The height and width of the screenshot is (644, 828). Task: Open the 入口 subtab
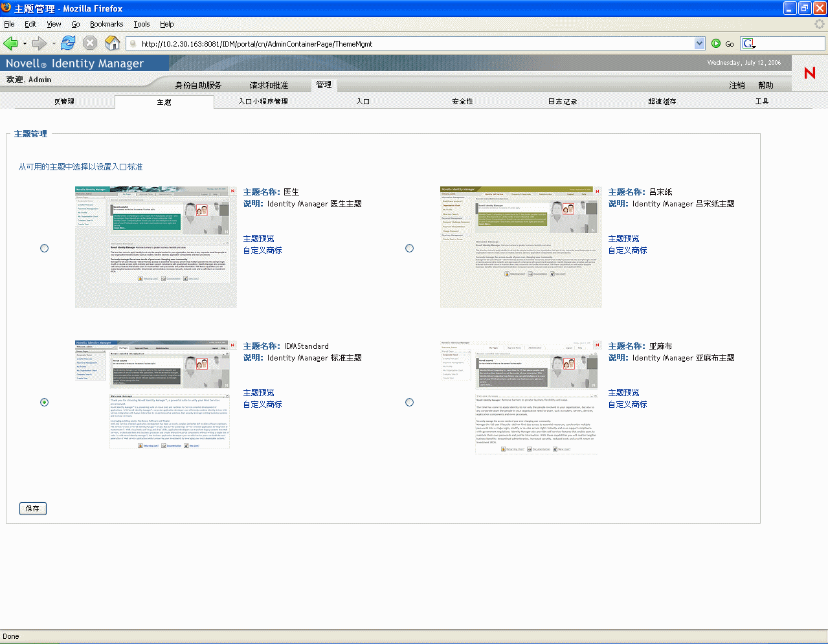coord(363,102)
